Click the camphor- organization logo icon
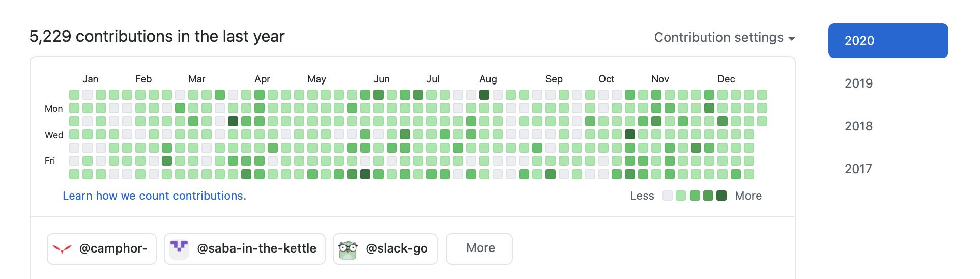The image size is (980, 279). click(62, 249)
